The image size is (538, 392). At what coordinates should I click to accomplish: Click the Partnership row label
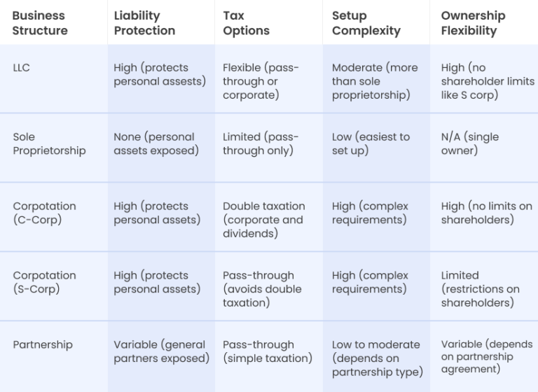tap(43, 344)
